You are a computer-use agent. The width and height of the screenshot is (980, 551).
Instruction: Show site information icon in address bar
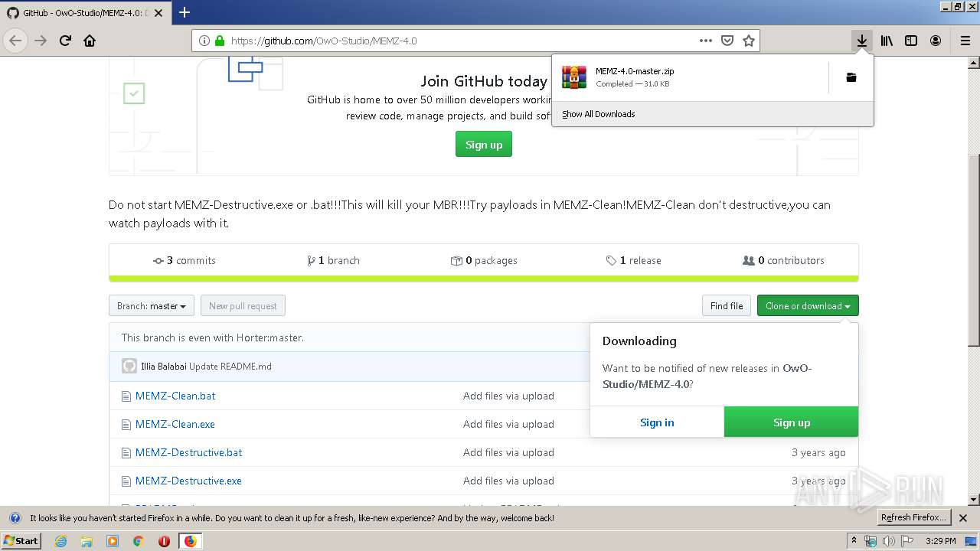[204, 41]
